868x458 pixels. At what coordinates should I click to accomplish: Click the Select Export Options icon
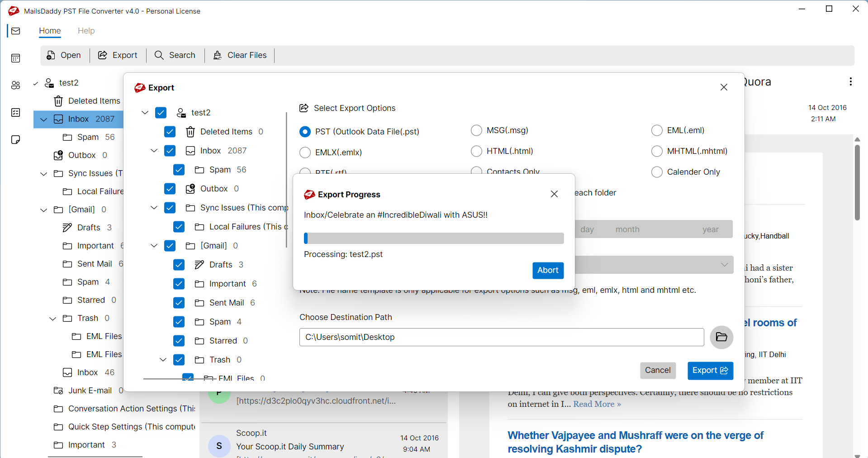coord(304,108)
